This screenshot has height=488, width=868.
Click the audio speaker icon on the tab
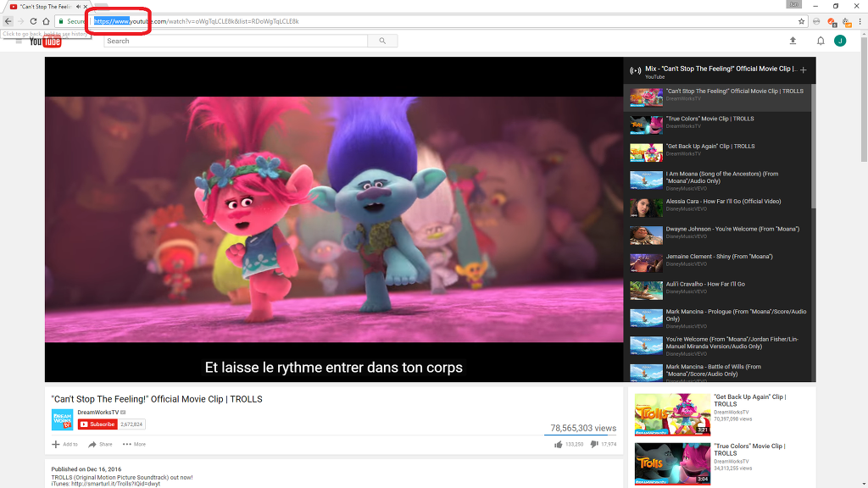[78, 7]
